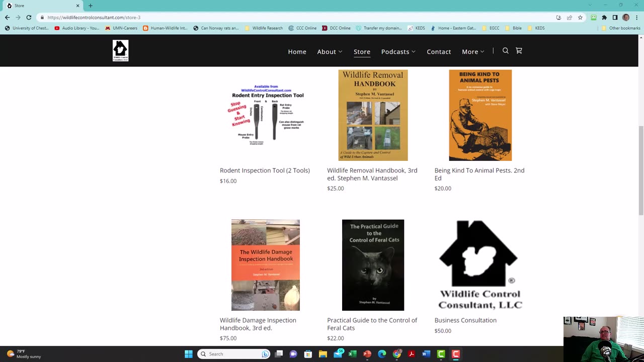
Task: Switch to the Store browser tab
Action: (x=43, y=6)
